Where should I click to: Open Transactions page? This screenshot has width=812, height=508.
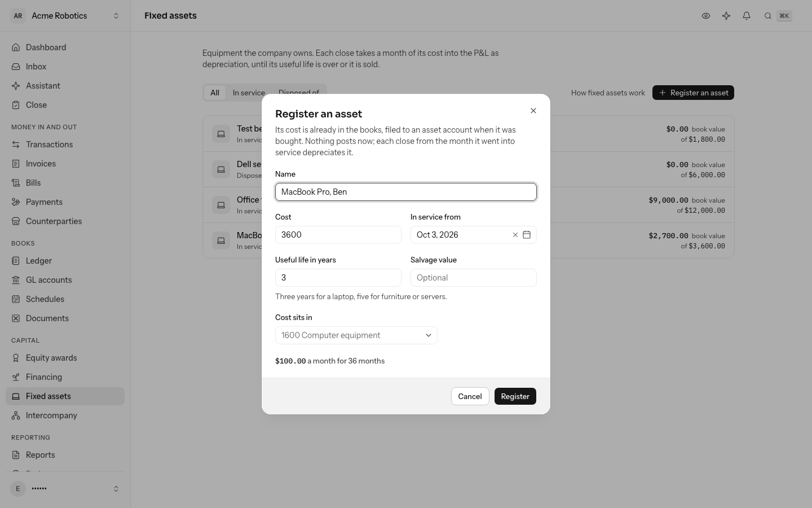point(65,144)
